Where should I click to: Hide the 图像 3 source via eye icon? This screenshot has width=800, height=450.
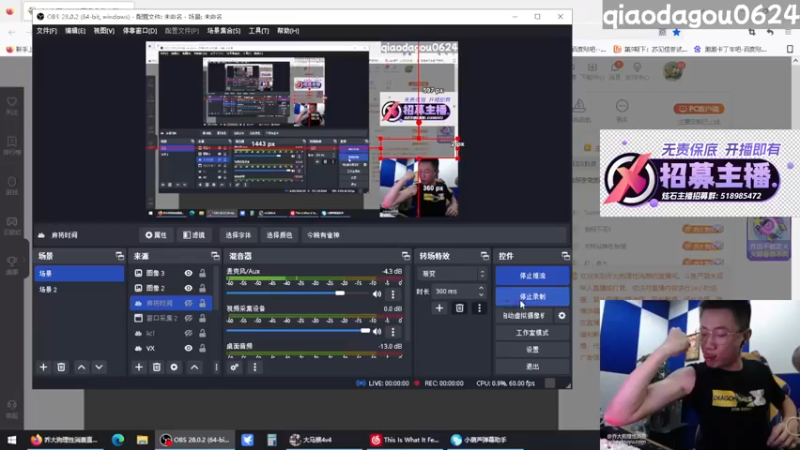click(x=188, y=273)
